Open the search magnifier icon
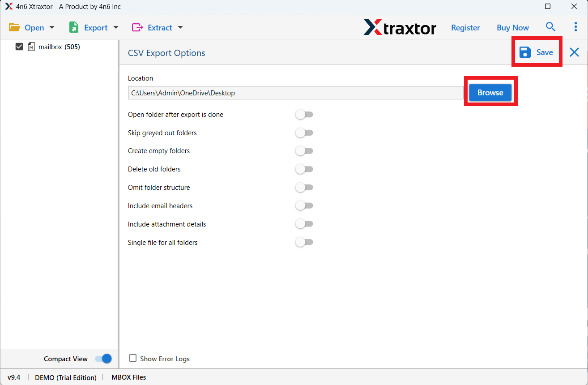Screen dimensions: 588x385 point(550,27)
